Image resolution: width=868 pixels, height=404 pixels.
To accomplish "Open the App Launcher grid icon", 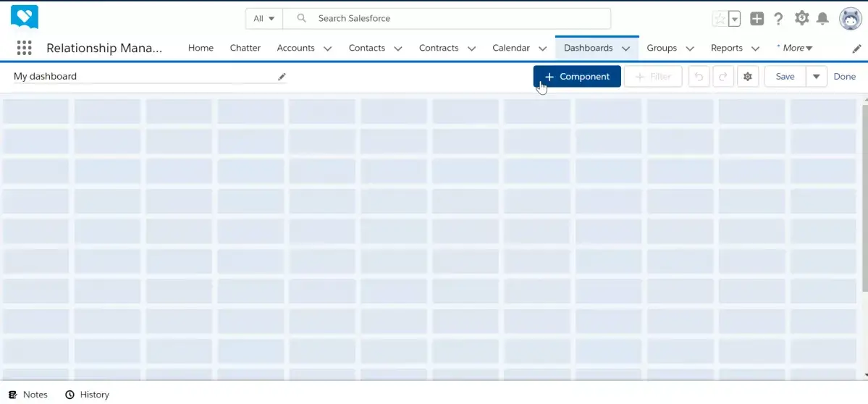I will click(25, 48).
